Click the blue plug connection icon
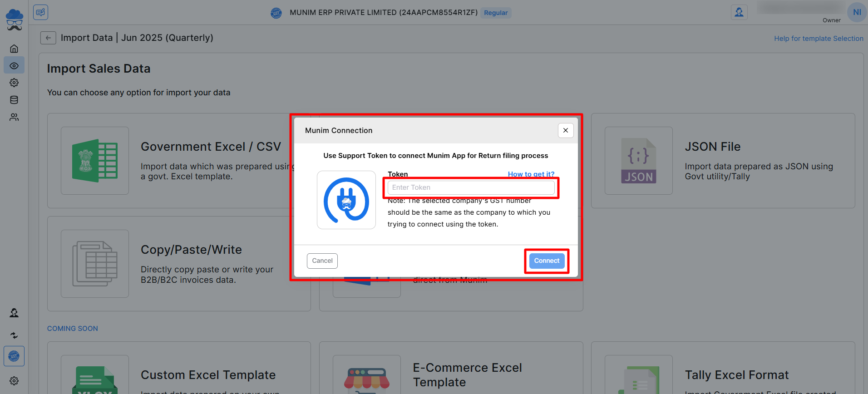The image size is (868, 394). [346, 200]
